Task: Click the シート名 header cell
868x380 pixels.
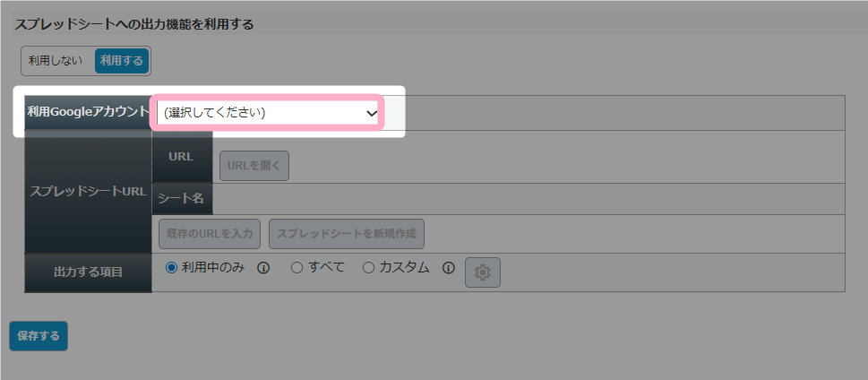Action: click(x=182, y=199)
